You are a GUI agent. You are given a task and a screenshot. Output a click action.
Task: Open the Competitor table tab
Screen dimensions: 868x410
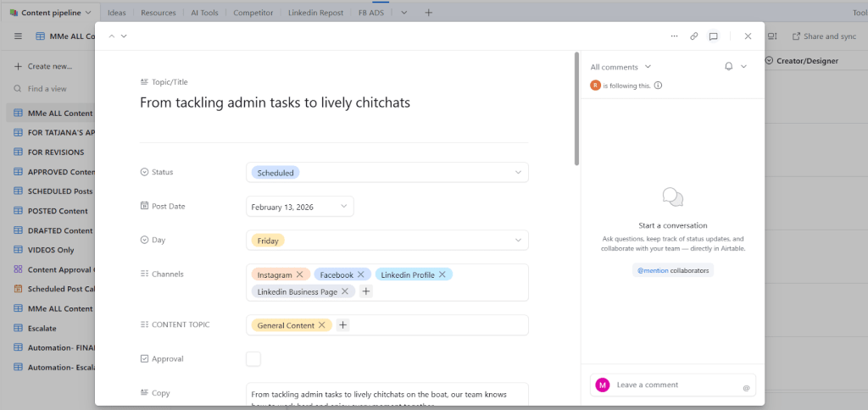(253, 13)
